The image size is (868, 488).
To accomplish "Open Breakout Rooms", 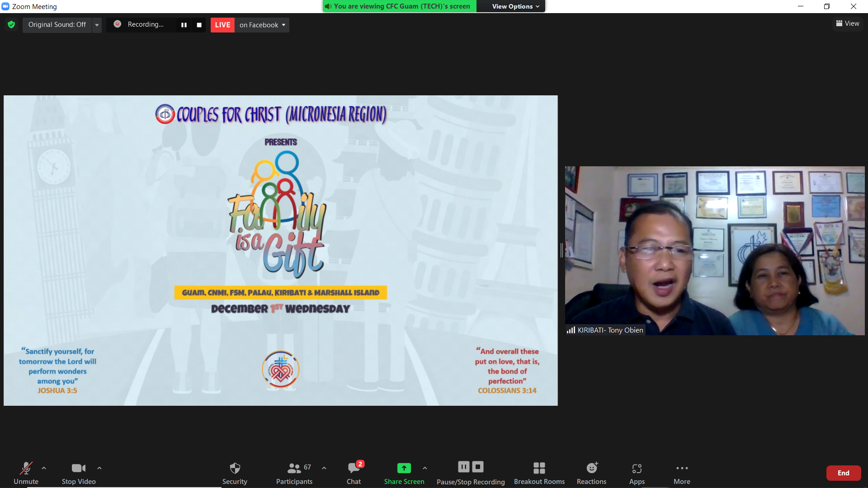I will click(539, 473).
